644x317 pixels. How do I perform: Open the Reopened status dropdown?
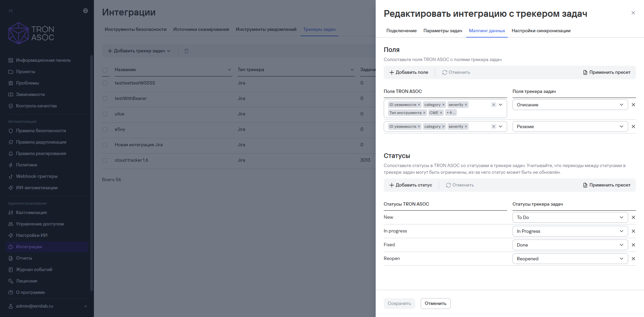pyautogui.click(x=570, y=259)
